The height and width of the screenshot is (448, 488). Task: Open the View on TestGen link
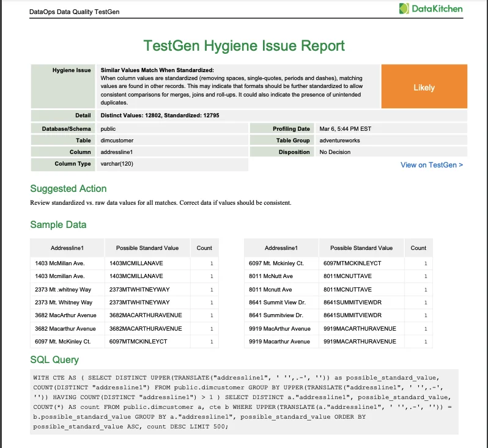tap(431, 164)
